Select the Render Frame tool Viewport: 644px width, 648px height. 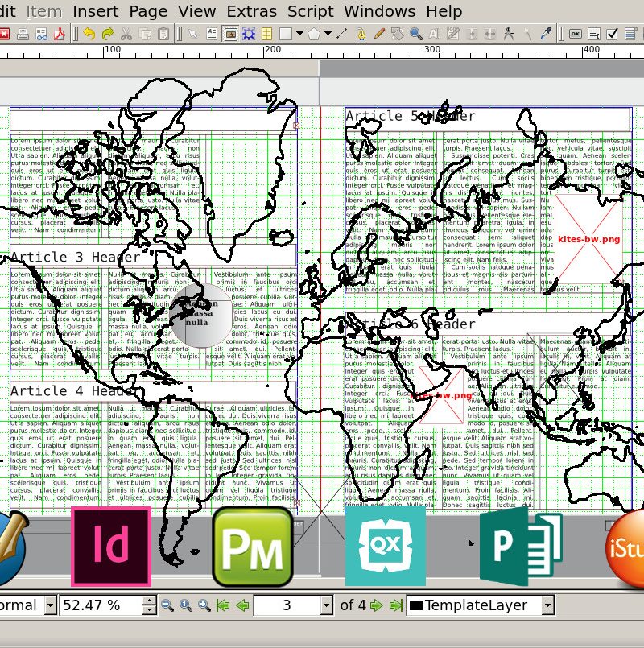249,34
